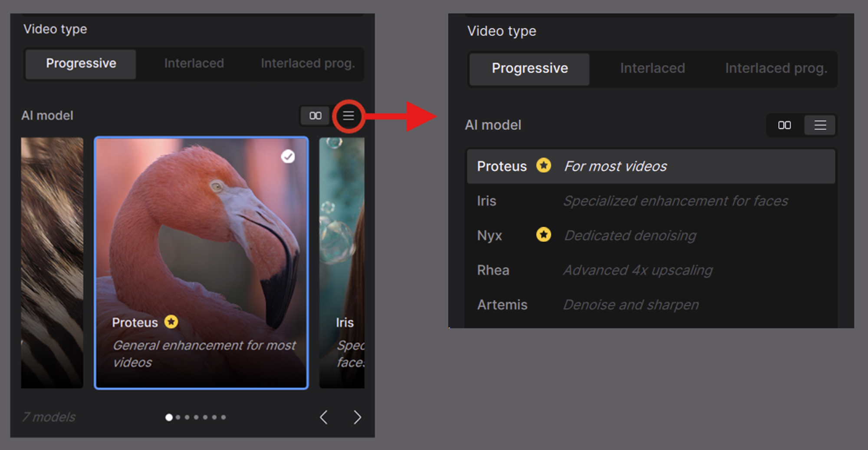
Task: Select Artemis Denoise and sharpen model
Action: click(651, 304)
